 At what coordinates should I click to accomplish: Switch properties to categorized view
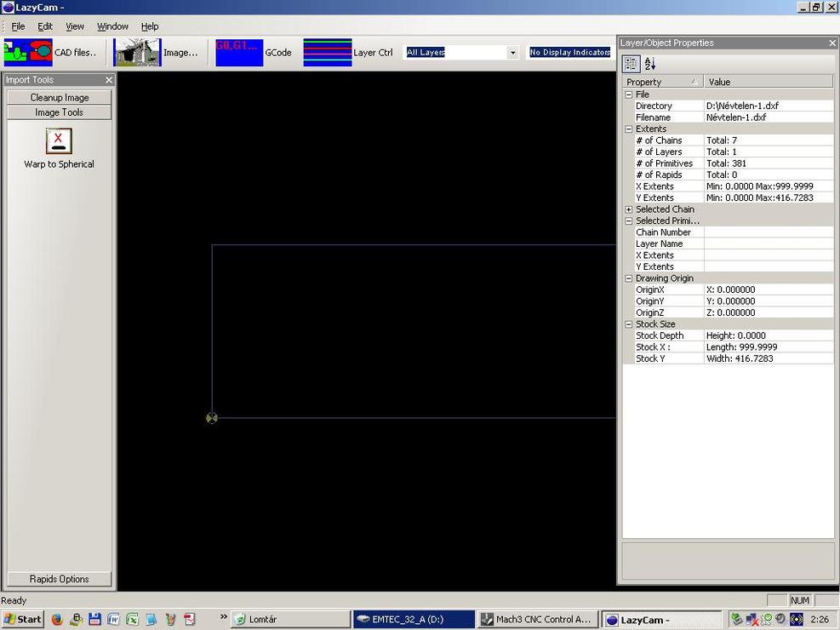point(631,64)
